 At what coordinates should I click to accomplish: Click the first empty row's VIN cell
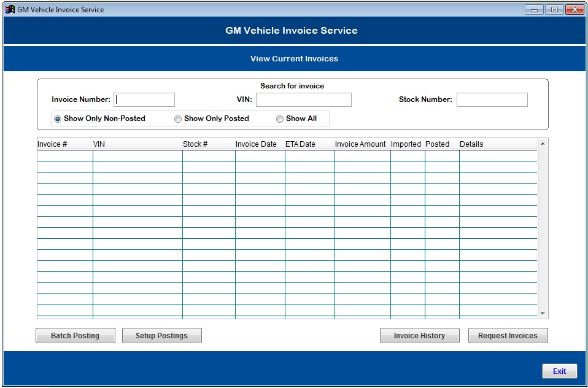coord(137,156)
